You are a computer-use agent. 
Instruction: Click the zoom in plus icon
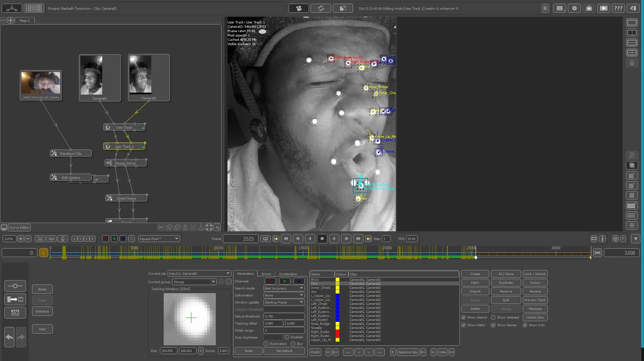21,239
